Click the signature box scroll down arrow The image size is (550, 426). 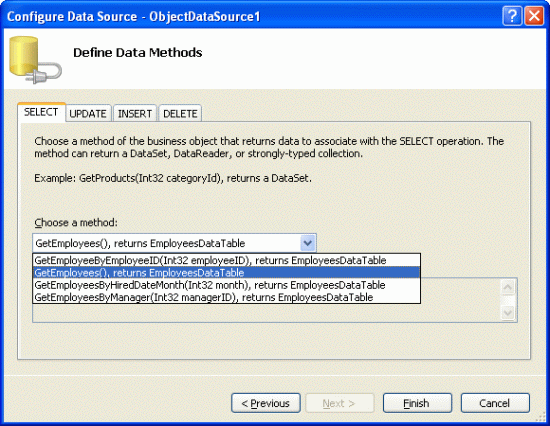[508, 312]
